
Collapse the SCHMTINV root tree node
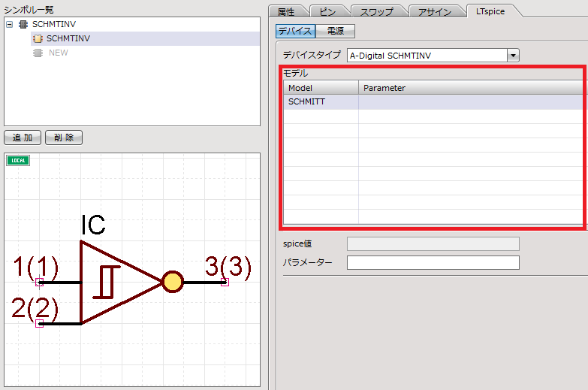coord(9,24)
